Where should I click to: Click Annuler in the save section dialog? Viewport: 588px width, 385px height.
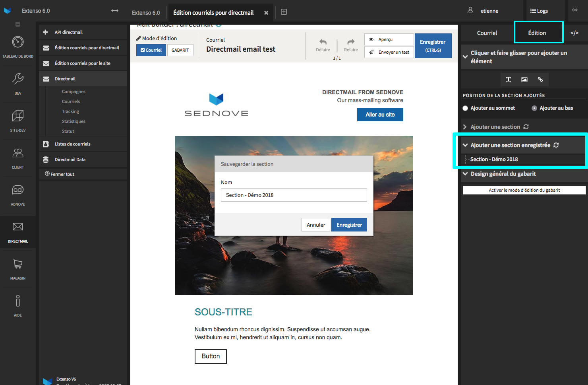316,225
